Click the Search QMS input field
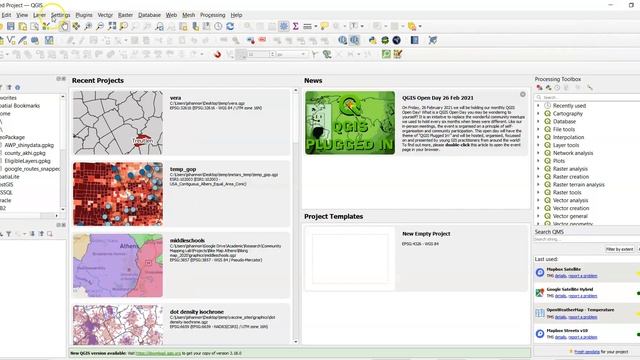This screenshot has width=640, height=360. pyautogui.click(x=587, y=239)
